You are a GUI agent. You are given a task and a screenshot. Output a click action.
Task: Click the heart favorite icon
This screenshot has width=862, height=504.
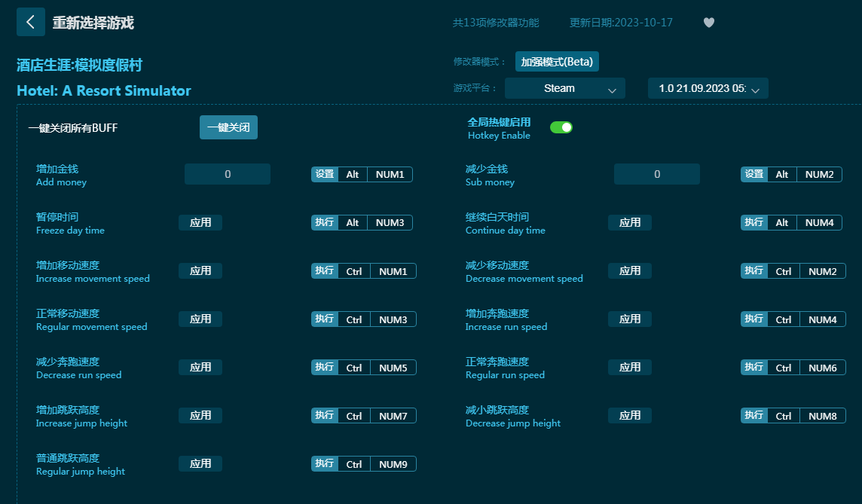[x=709, y=23]
